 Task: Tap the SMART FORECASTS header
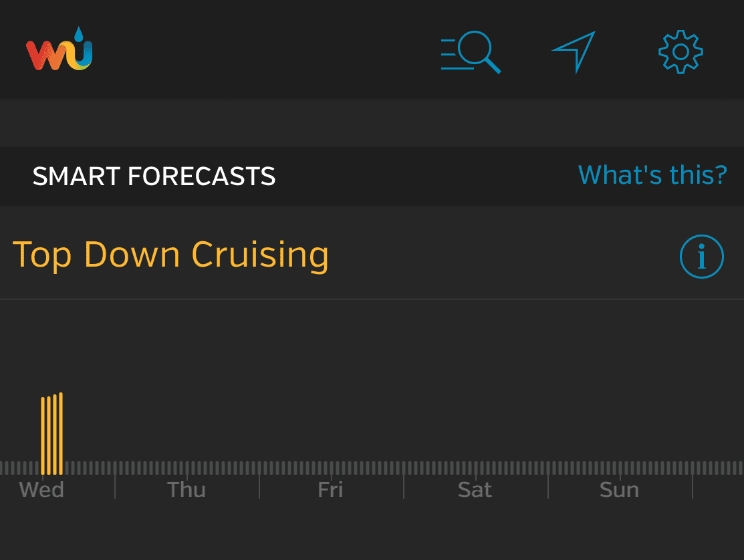154,176
